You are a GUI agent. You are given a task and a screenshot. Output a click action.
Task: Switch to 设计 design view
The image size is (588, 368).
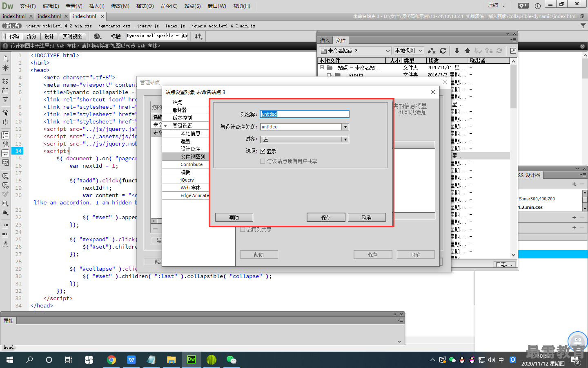tap(49, 36)
